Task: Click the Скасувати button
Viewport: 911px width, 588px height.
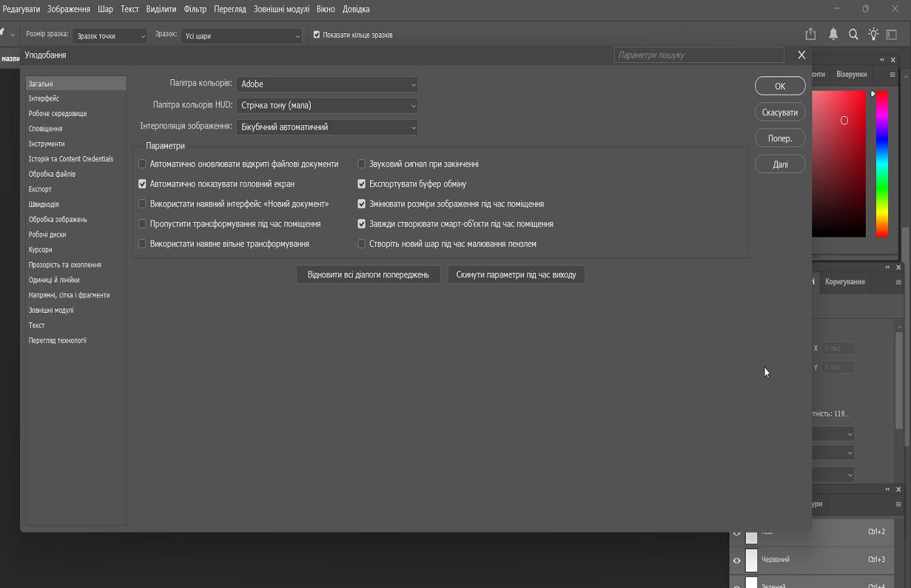Action: click(780, 112)
